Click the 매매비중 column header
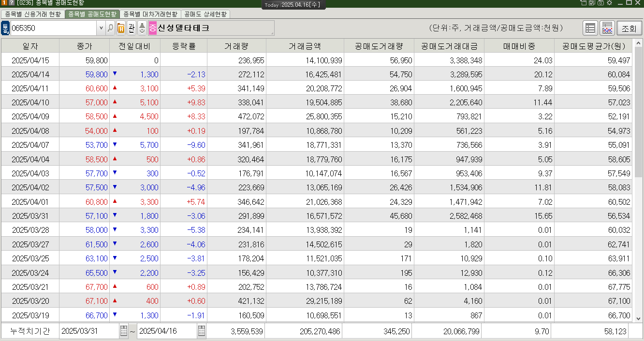This screenshot has width=644, height=341. tap(519, 46)
